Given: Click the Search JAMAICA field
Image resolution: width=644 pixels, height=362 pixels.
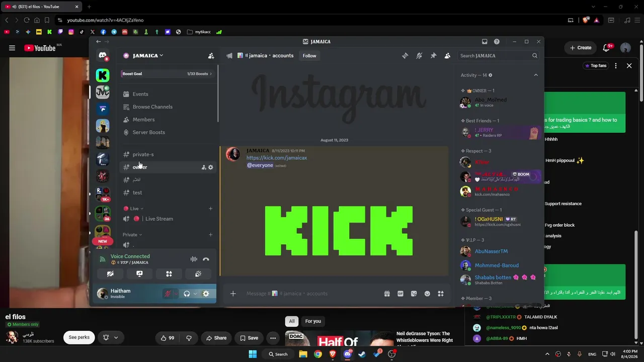Looking at the screenshot, I should click(x=499, y=56).
